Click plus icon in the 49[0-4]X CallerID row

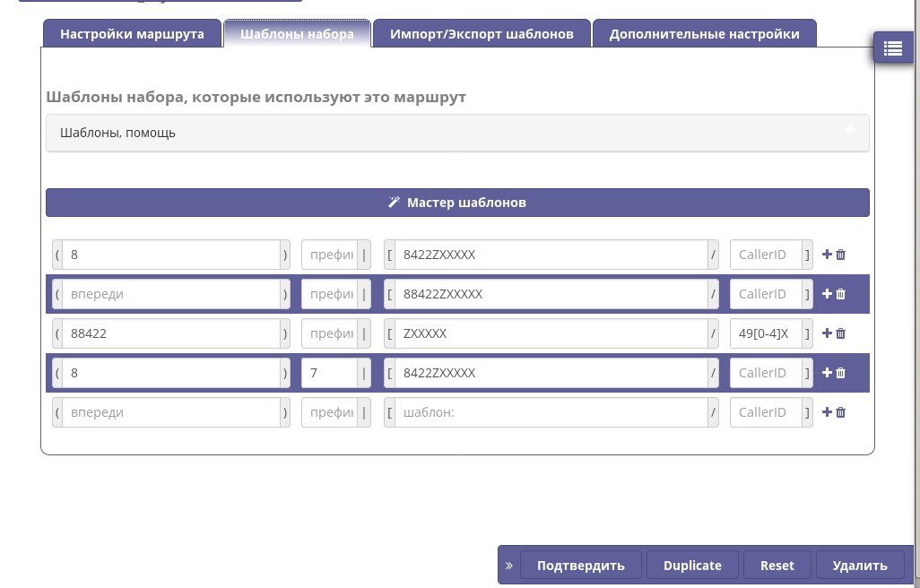coord(827,333)
